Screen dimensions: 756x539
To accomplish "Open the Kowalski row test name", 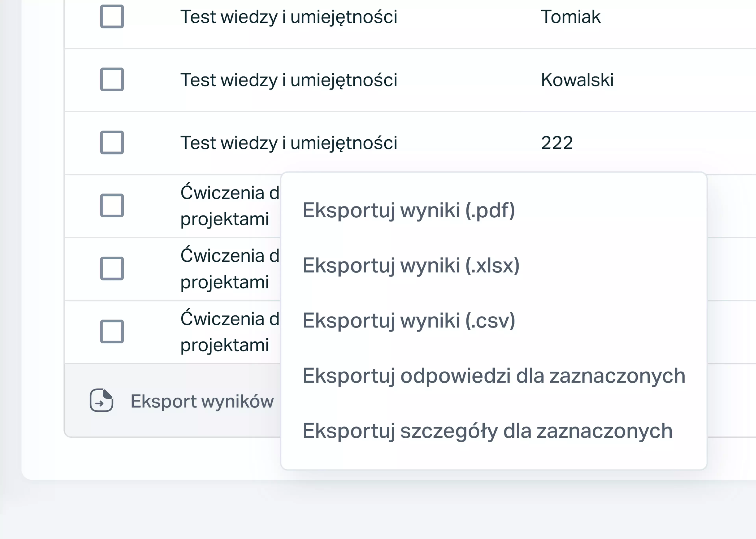I will (289, 80).
